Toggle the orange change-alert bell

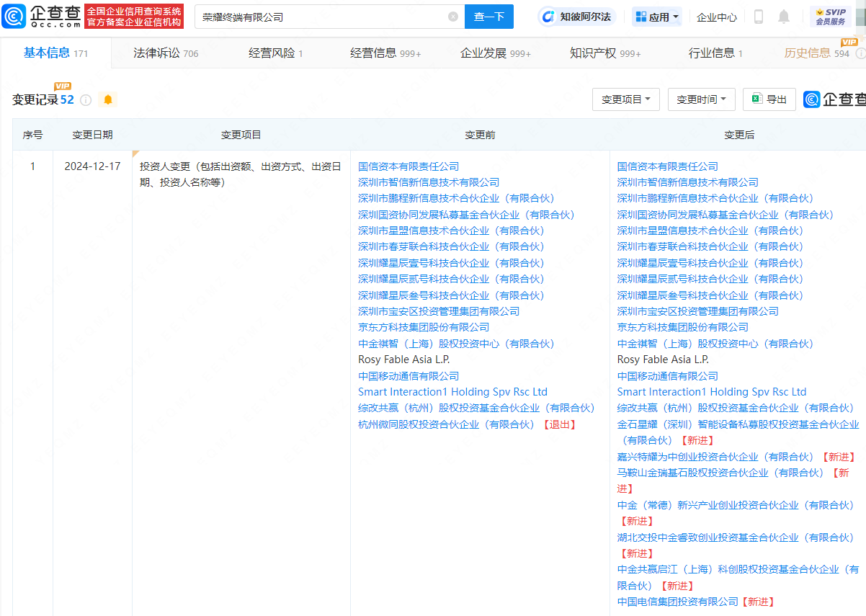[108, 100]
